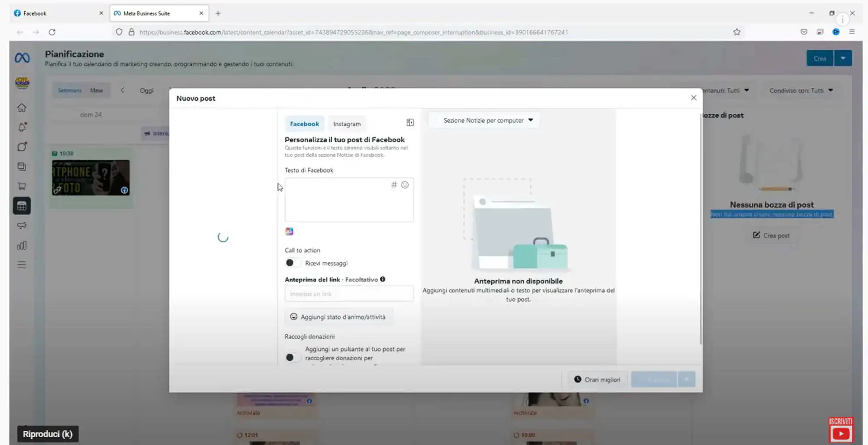The image size is (868, 445).
Task: Switch to the Instagram tab in composer
Action: click(x=347, y=124)
